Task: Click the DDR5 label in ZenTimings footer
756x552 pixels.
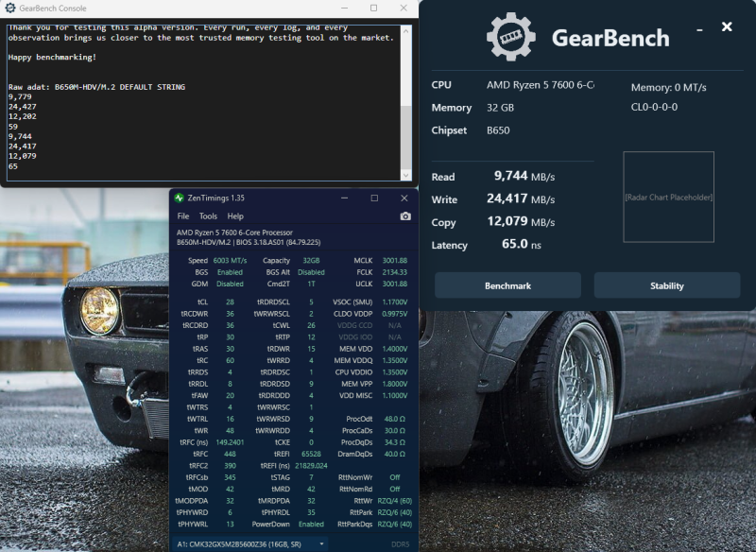Action: pyautogui.click(x=400, y=544)
